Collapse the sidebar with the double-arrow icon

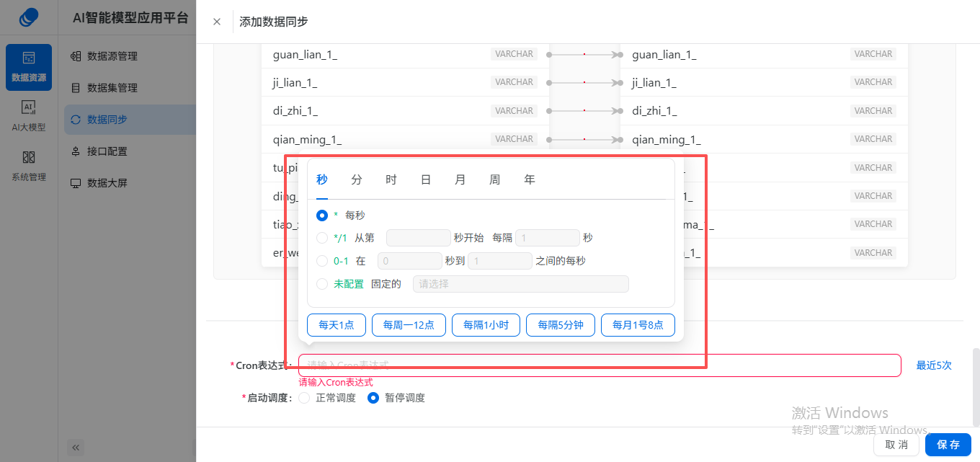click(x=76, y=448)
